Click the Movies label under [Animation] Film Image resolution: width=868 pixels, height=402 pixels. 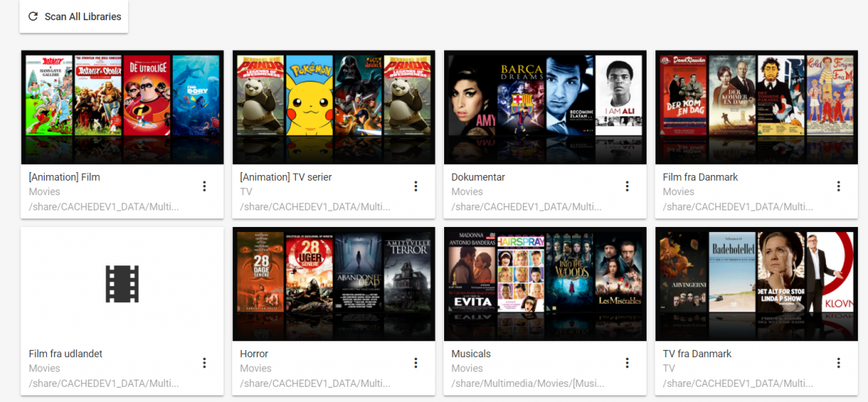coord(44,192)
